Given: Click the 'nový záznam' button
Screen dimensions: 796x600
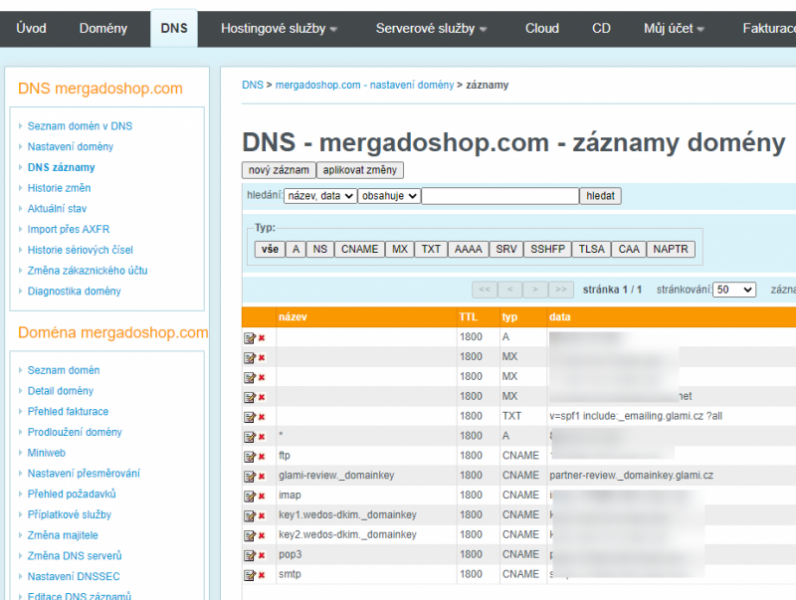Looking at the screenshot, I should click(279, 170).
